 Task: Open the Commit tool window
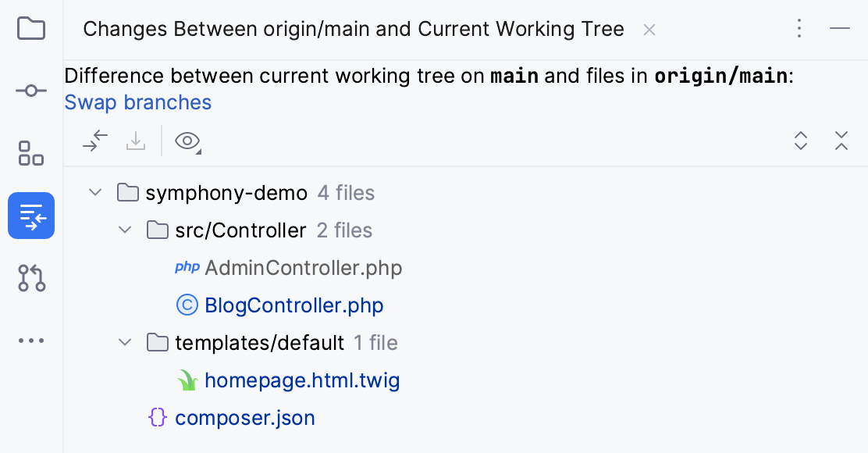[30, 91]
